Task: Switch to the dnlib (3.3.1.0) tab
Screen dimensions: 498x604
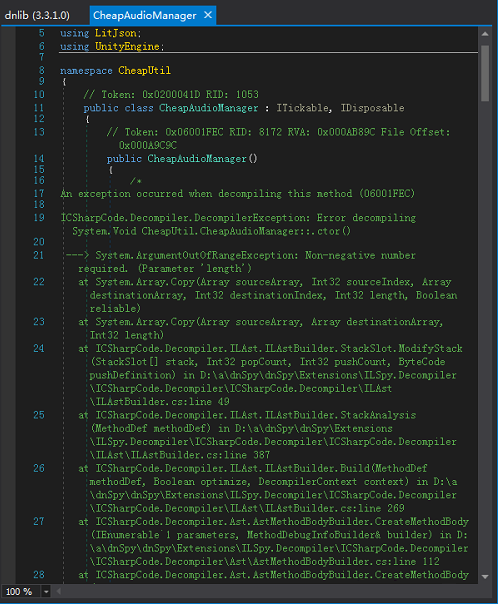Action: (37, 15)
